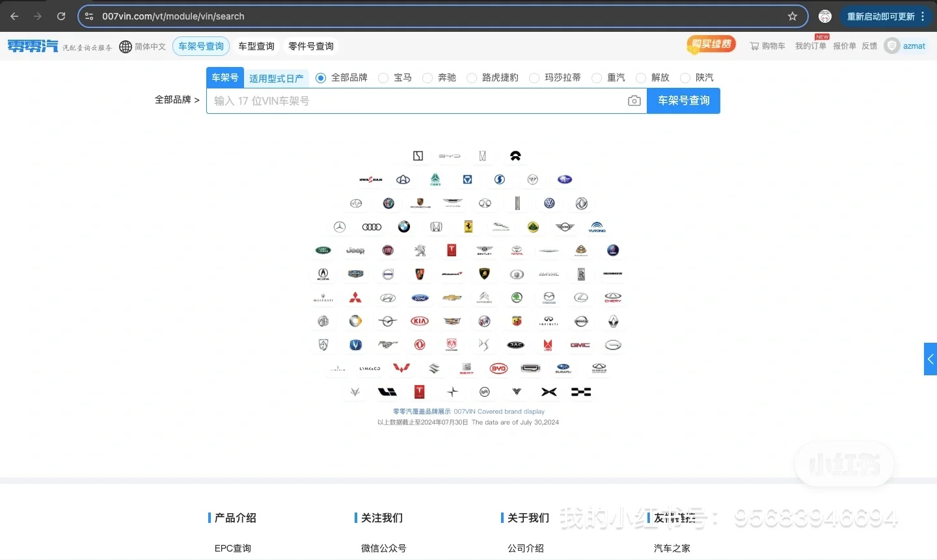937x560 pixels.
Task: Select the 奔驰 radio option
Action: pyautogui.click(x=426, y=77)
